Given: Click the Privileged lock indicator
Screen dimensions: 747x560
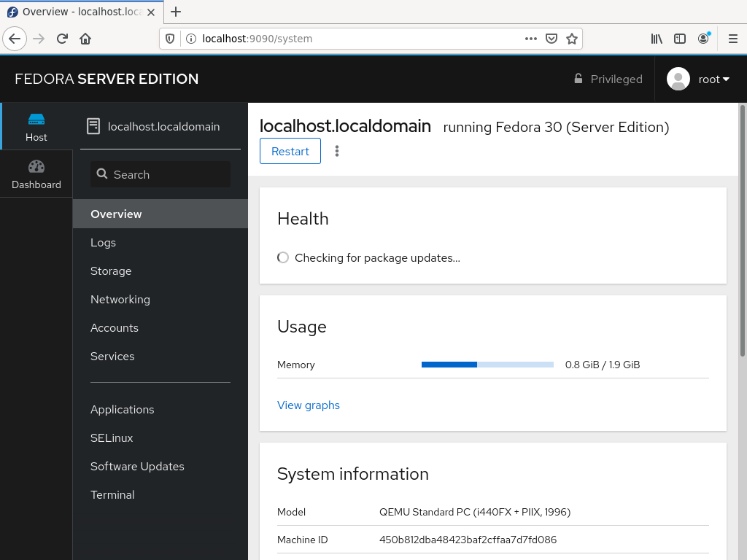Looking at the screenshot, I should click(x=608, y=79).
